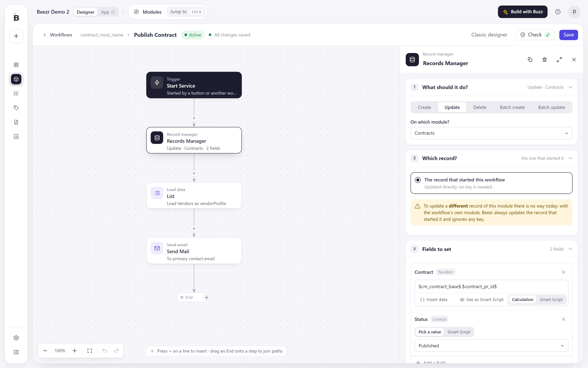Open the settings gear in the sidebar
The image size is (588, 368).
coord(16,338)
